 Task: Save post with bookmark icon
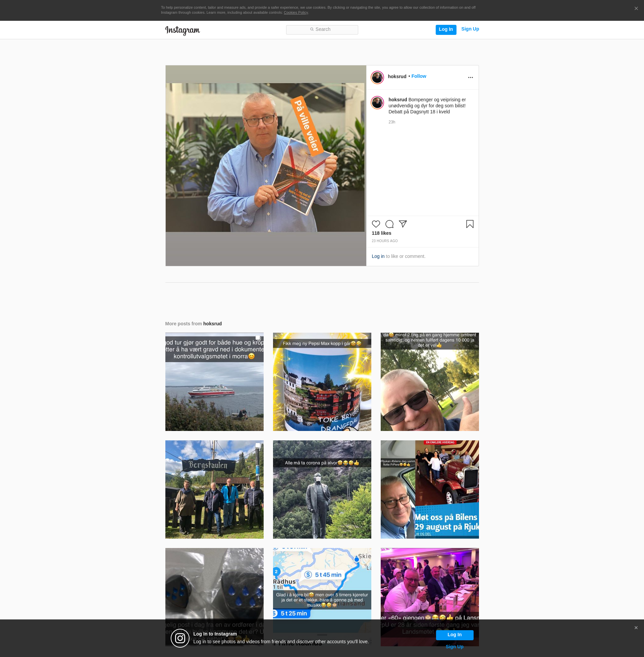pyautogui.click(x=470, y=224)
